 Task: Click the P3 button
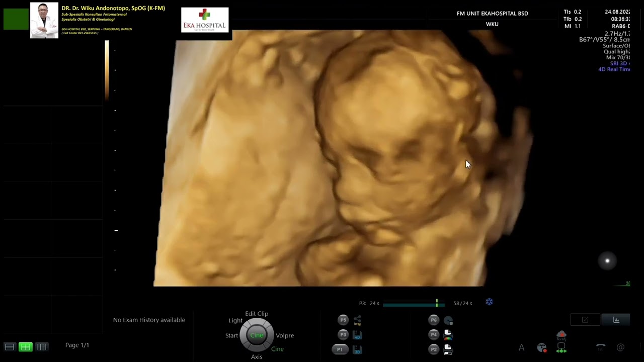[343, 334]
